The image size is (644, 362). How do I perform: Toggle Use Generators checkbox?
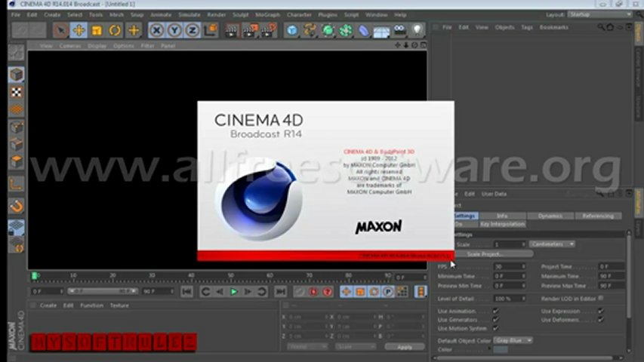click(495, 319)
